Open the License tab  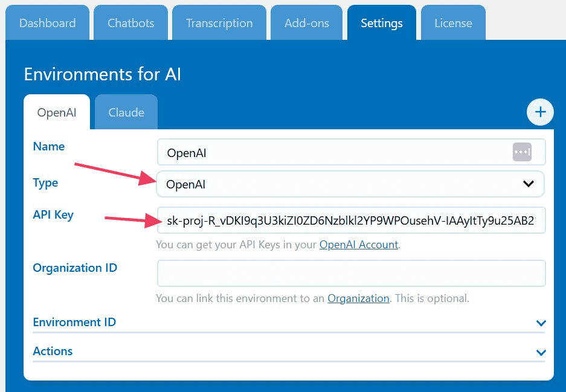(x=453, y=23)
